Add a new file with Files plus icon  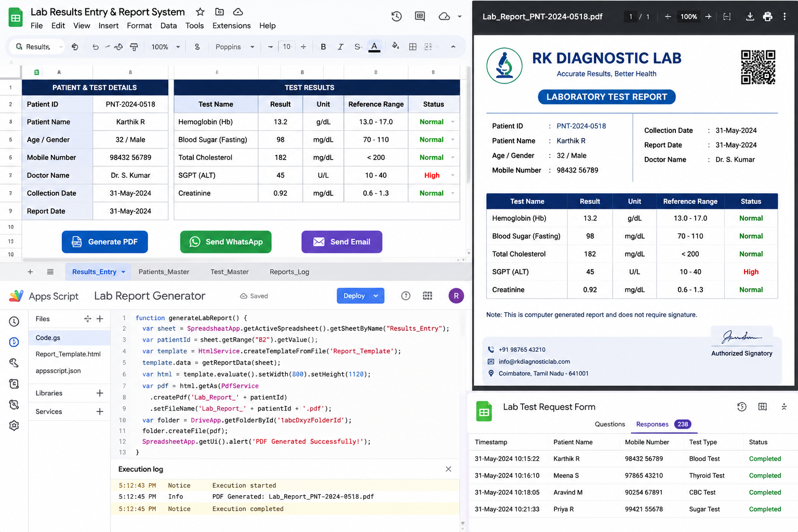[100, 319]
